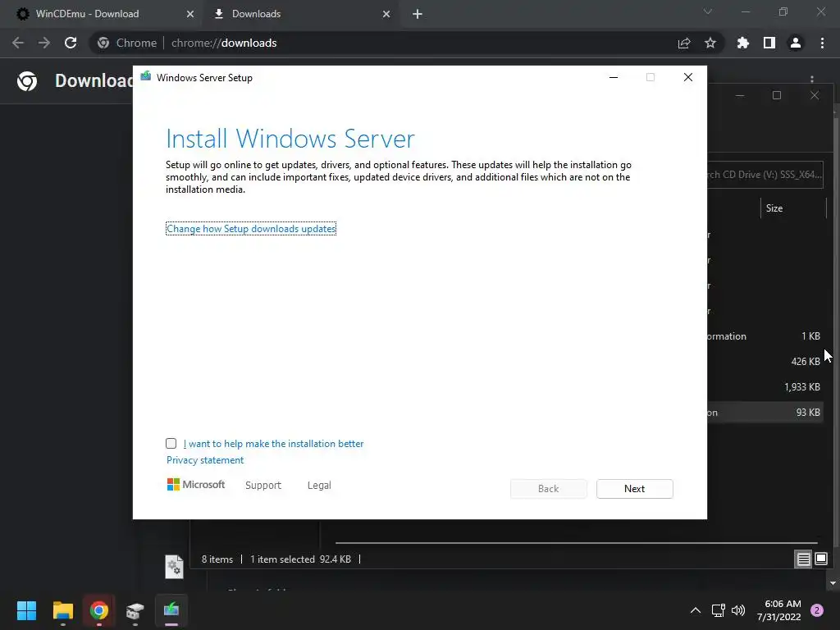Open notification center badge
This screenshot has width=840, height=630.
817,610
